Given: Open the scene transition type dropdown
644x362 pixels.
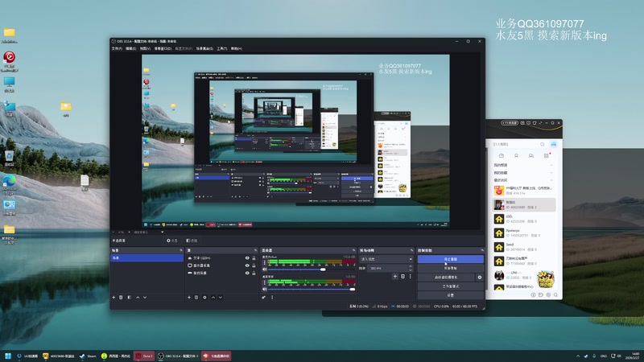Looking at the screenshot, I should (x=386, y=259).
